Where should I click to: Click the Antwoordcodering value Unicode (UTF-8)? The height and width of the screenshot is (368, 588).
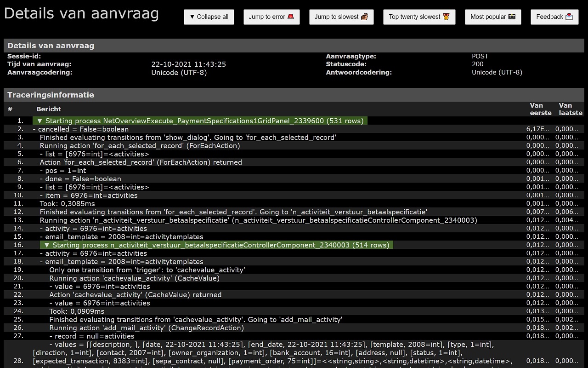(497, 72)
